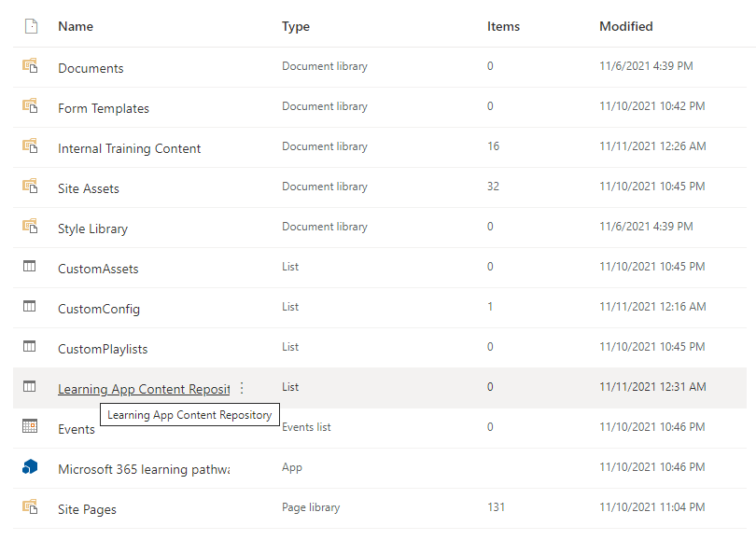Click the Events calendar list icon
This screenshot has width=756, height=540.
[x=30, y=426]
